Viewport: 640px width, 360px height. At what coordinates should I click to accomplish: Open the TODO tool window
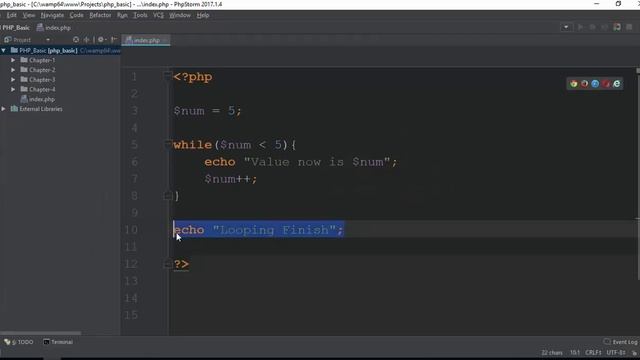(x=19, y=342)
